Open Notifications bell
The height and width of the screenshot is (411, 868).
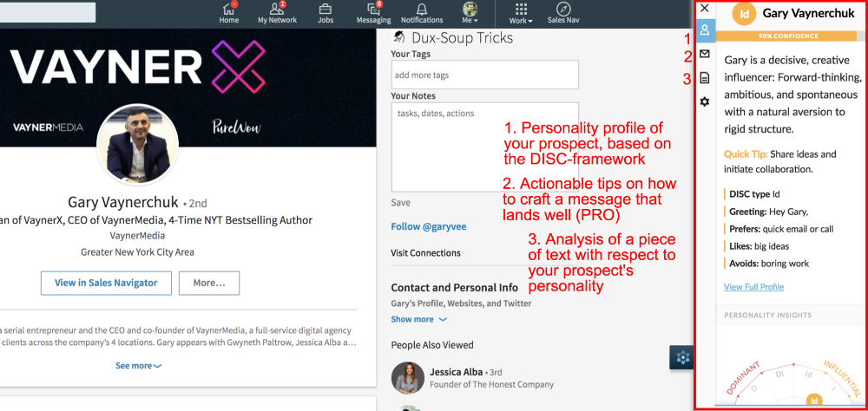pos(422,13)
